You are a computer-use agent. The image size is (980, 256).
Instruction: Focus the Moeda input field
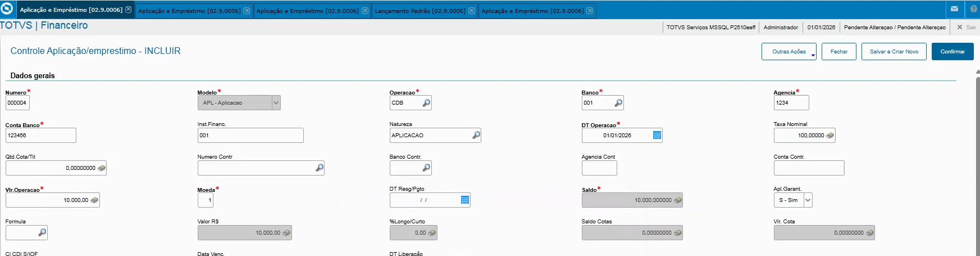(x=206, y=200)
